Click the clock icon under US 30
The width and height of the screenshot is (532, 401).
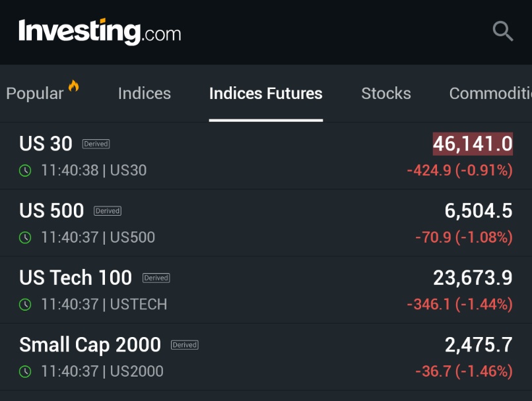(x=25, y=171)
